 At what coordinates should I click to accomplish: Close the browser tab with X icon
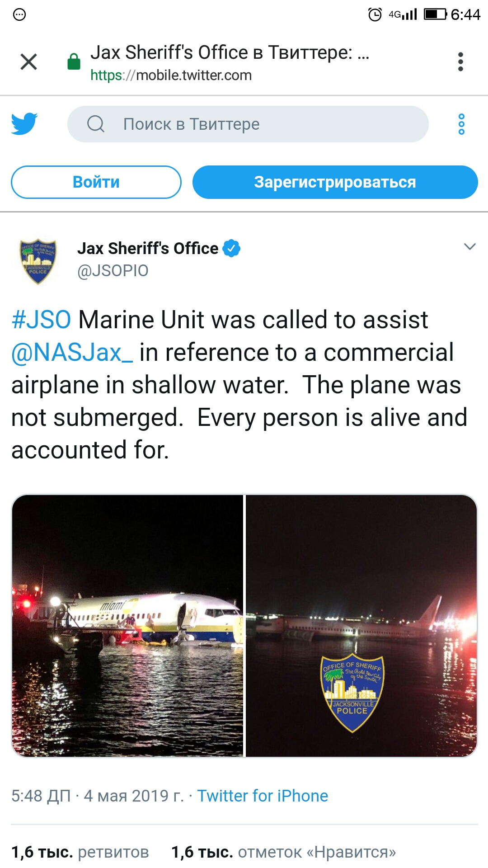coord(29,61)
